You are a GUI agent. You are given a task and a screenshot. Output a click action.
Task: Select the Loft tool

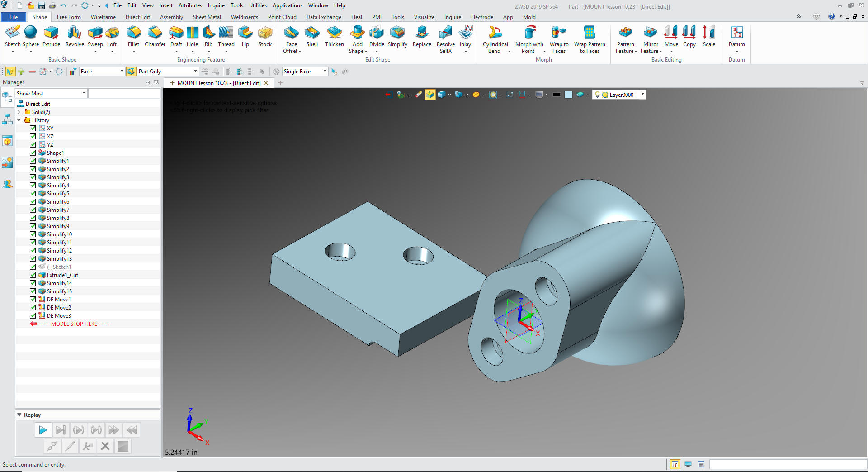point(112,36)
